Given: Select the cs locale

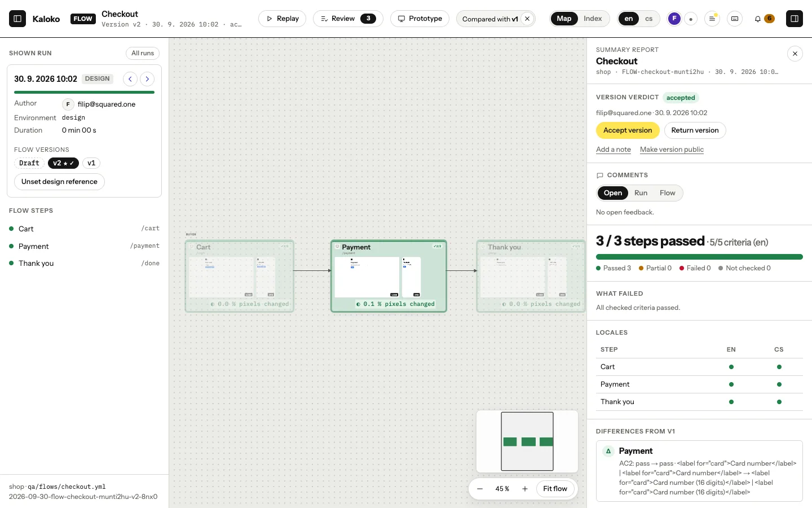Looking at the screenshot, I should (649, 19).
